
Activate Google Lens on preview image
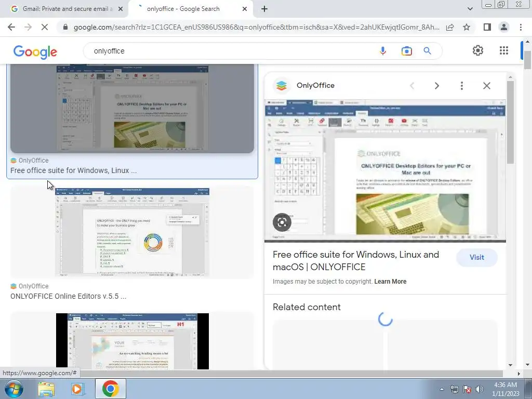(282, 222)
